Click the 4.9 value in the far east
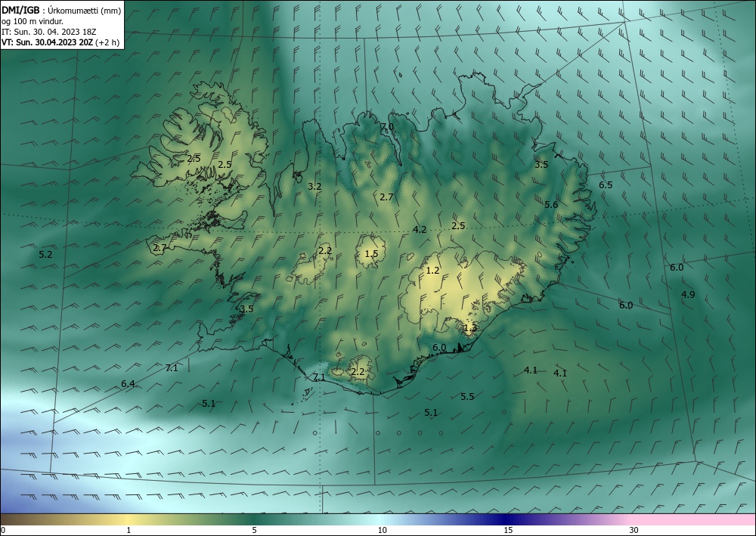 pos(688,295)
